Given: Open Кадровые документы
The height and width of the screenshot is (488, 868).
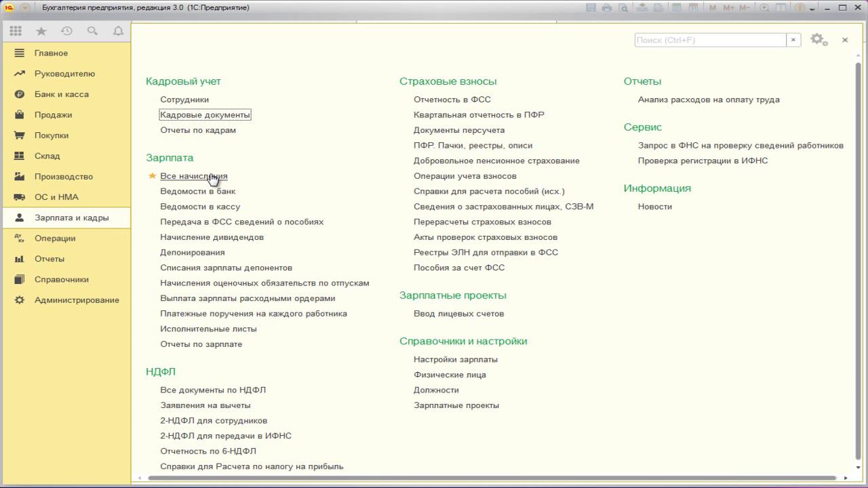Looking at the screenshot, I should pyautogui.click(x=205, y=115).
